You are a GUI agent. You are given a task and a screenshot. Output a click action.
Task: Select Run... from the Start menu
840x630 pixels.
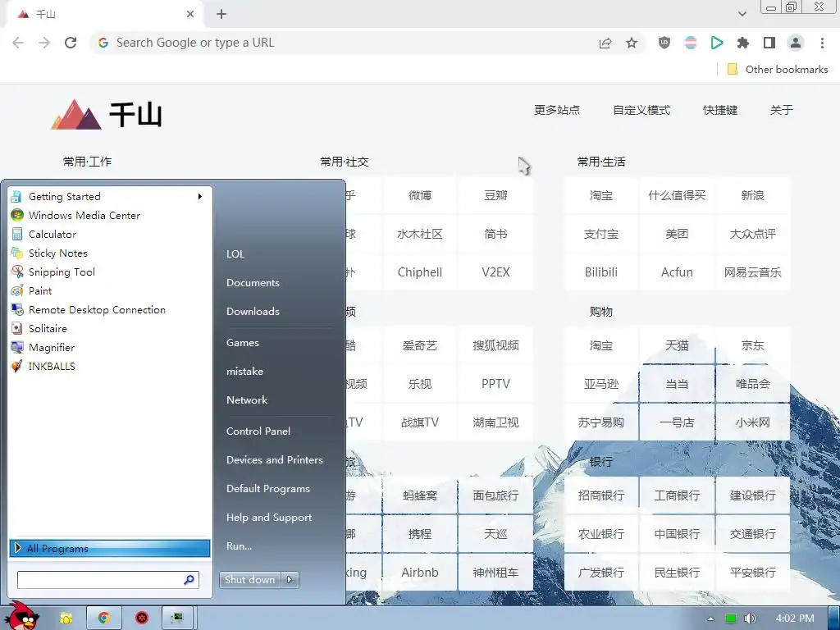coord(239,546)
